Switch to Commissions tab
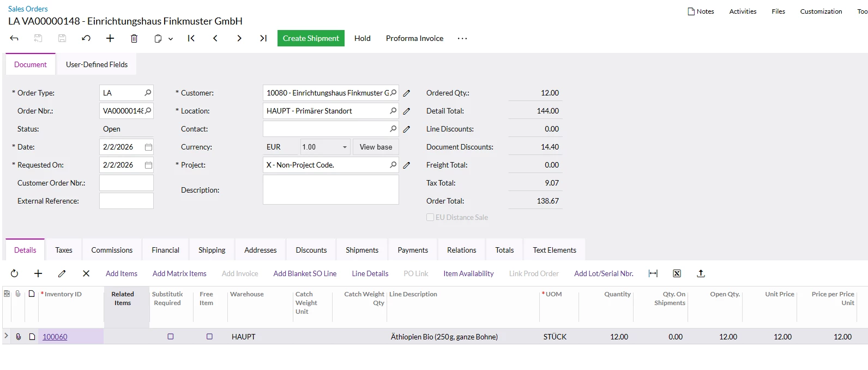 [x=112, y=250]
